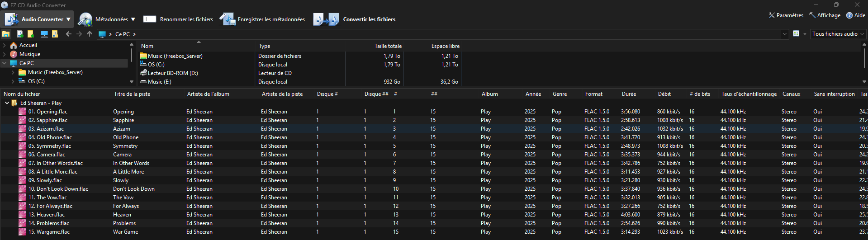Toggle the folder browser panel icon
This screenshot has height=240, width=868.
coord(6,34)
